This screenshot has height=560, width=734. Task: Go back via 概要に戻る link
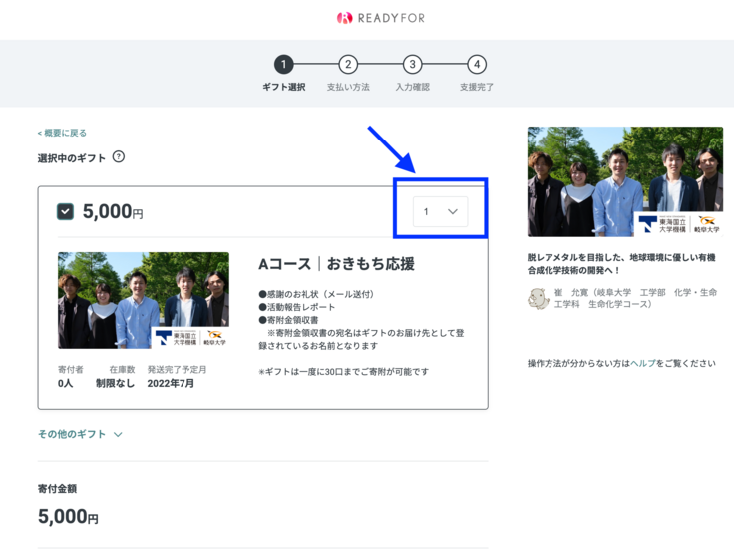coord(62,133)
